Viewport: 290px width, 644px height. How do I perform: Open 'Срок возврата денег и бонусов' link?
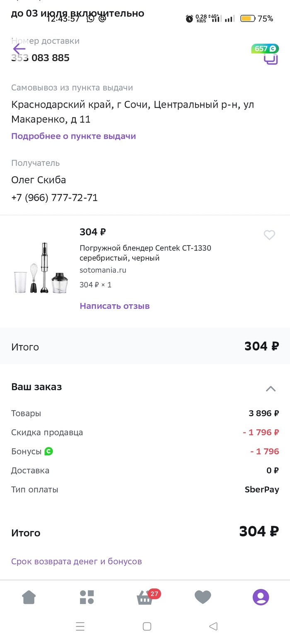(x=76, y=562)
